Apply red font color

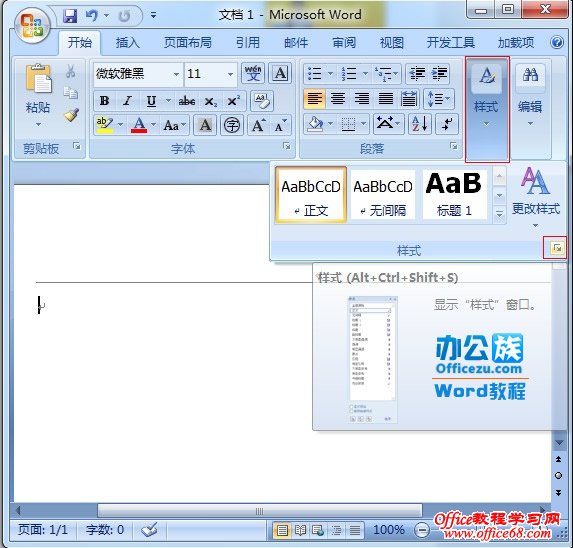pyautogui.click(x=139, y=125)
